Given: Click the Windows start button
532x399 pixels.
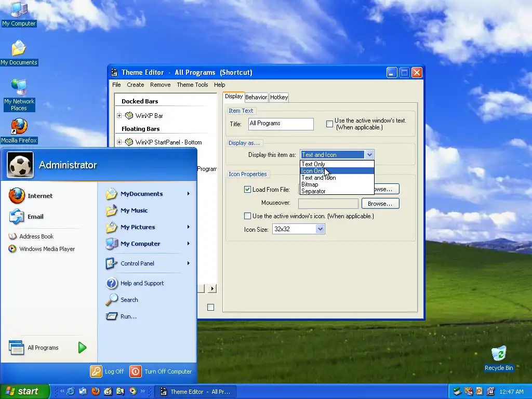Looking at the screenshot, I should pos(24,391).
